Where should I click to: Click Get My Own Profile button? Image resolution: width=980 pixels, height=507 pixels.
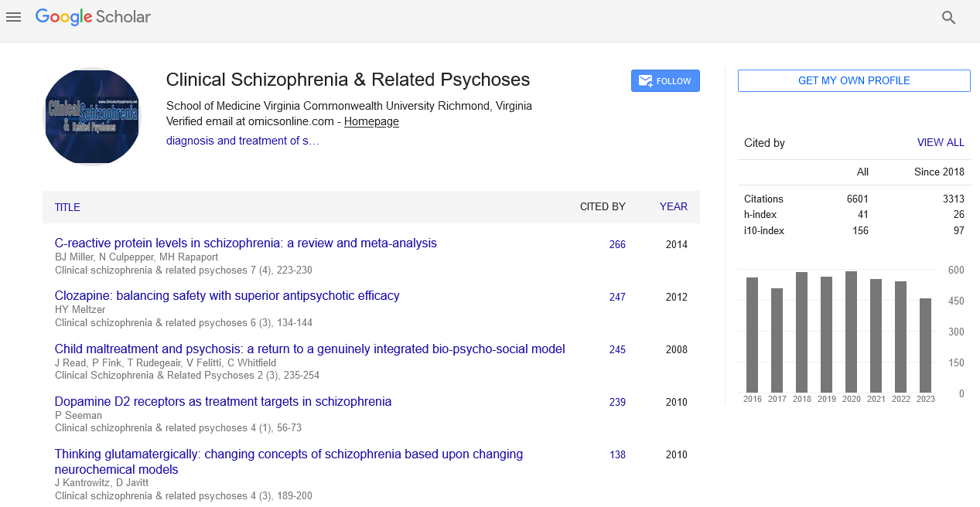coord(853,81)
